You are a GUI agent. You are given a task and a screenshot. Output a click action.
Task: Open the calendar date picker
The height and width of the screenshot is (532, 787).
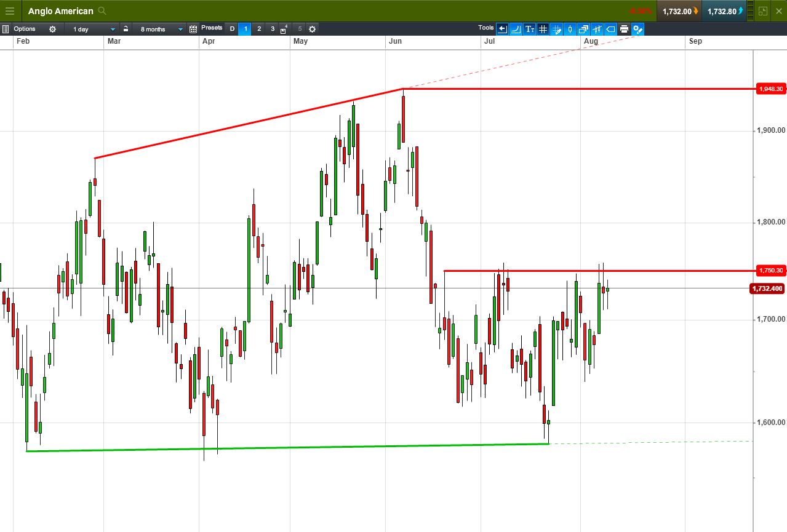pos(193,29)
